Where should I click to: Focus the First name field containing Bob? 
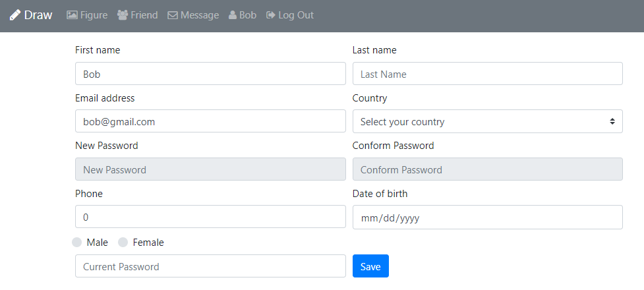coord(211,74)
